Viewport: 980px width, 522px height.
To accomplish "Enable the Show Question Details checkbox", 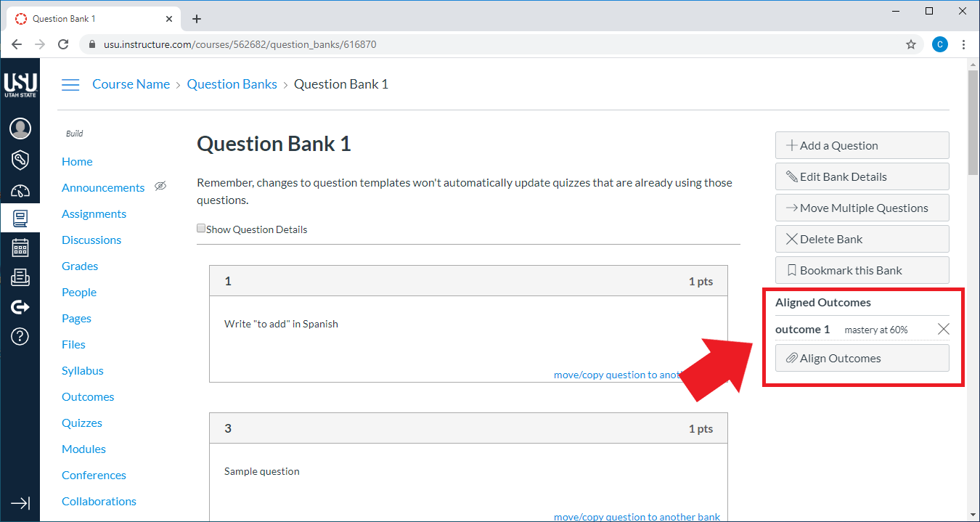I will [201, 229].
